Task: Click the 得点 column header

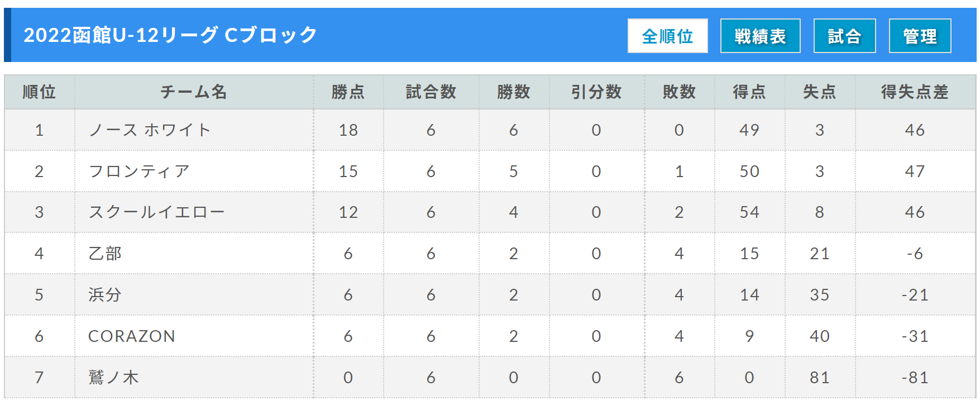Action: [749, 92]
